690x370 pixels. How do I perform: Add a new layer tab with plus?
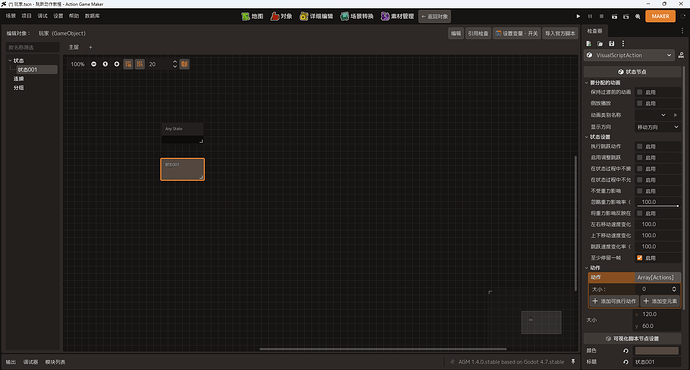(91, 47)
